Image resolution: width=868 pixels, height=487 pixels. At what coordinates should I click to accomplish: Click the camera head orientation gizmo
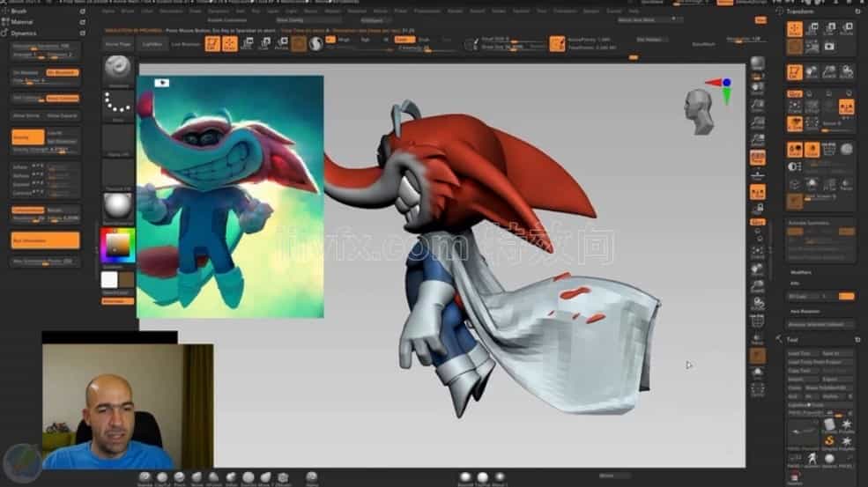[699, 113]
